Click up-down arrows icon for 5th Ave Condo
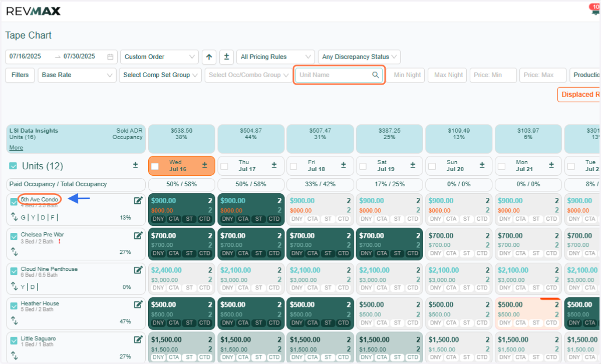 tap(14, 217)
